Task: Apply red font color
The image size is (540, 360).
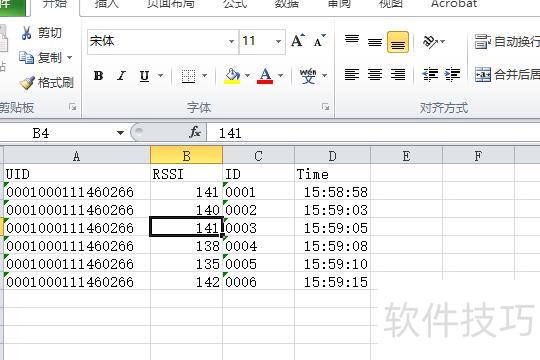Action: (265, 75)
